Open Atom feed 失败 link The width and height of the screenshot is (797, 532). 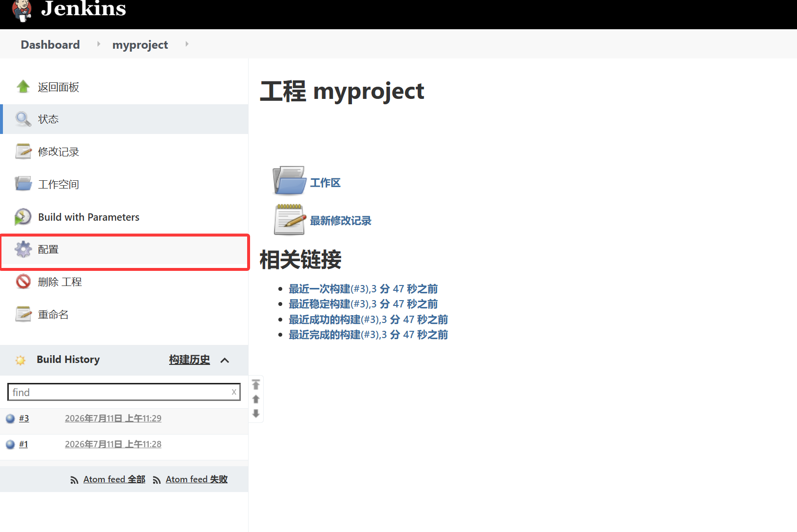196,479
